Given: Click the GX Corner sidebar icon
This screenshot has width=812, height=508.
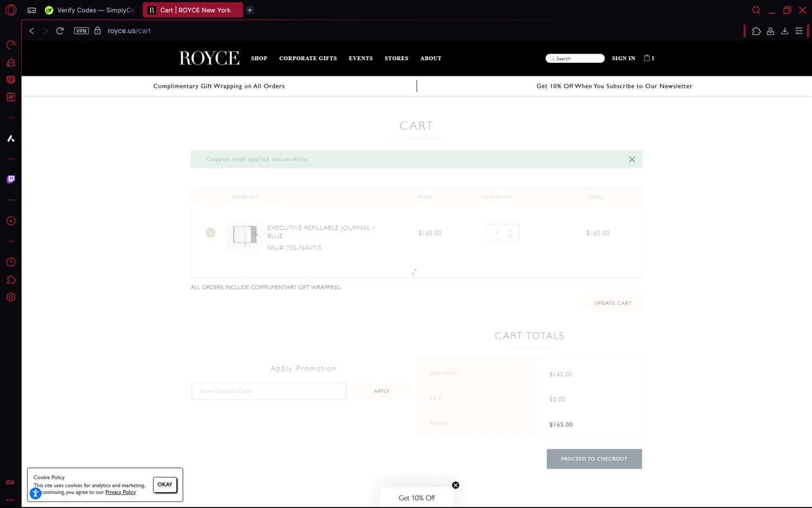Looking at the screenshot, I should 10,482.
